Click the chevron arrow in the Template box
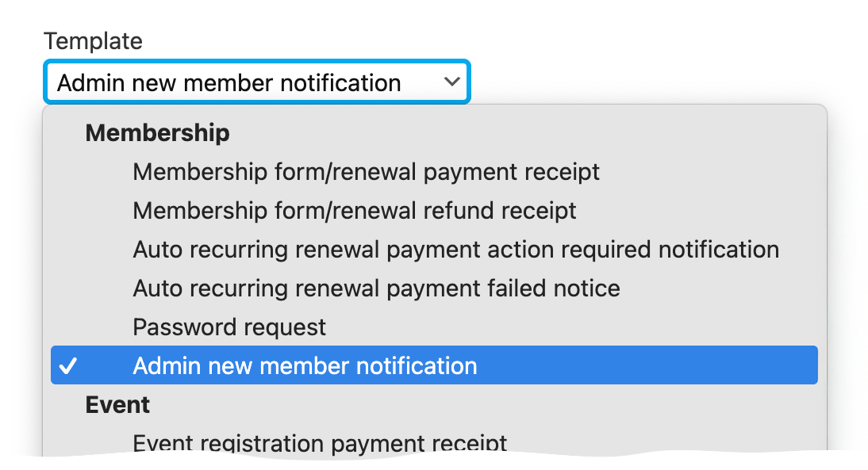Viewport: 868px width, 470px height. click(451, 82)
